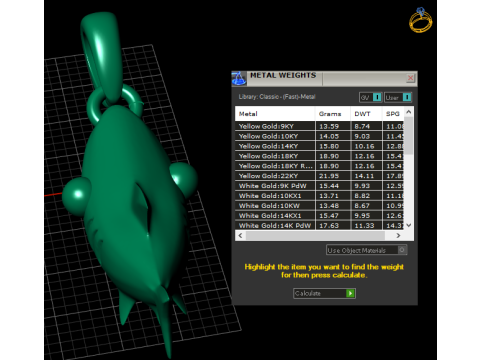Select the White Gold:10KW row

pyautogui.click(x=319, y=206)
